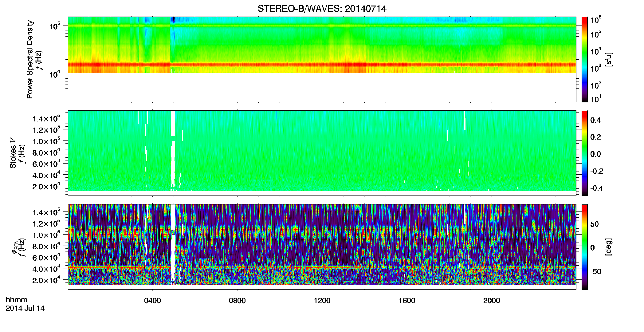Click the hhmm time format label
644x332 pixels.
[17, 300]
